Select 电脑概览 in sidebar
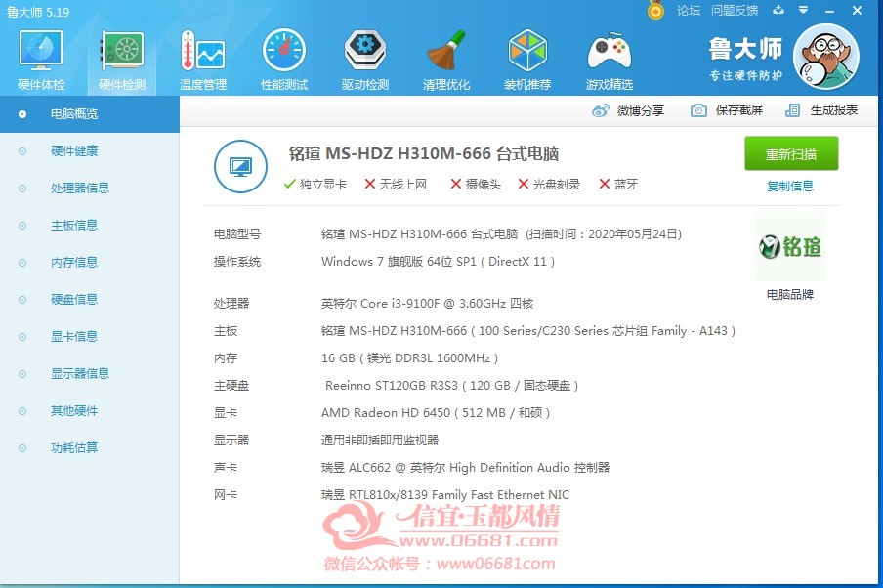 90,113
